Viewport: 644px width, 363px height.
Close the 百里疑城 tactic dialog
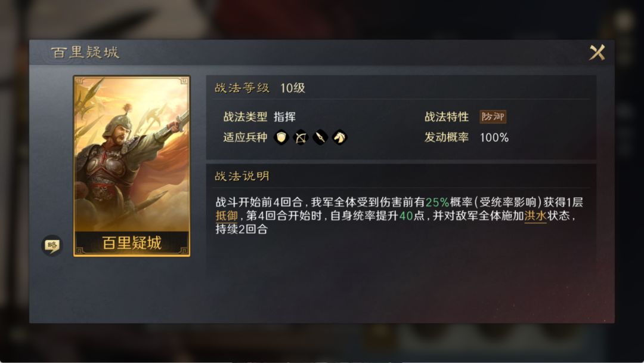(x=597, y=53)
